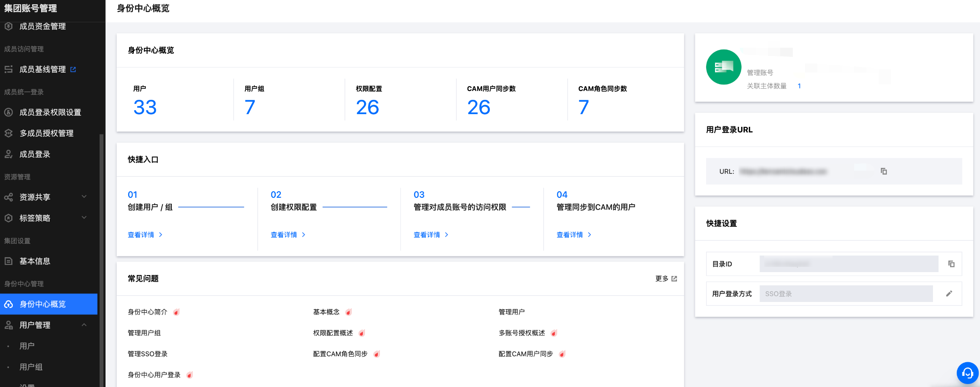
Task: Click the SSO登录 input field
Action: click(x=845, y=293)
